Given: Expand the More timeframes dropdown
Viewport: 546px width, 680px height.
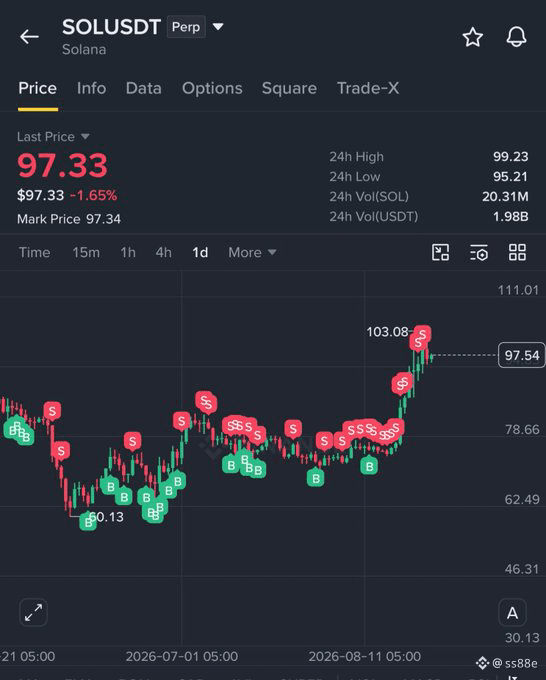Looking at the screenshot, I should tap(272, 252).
